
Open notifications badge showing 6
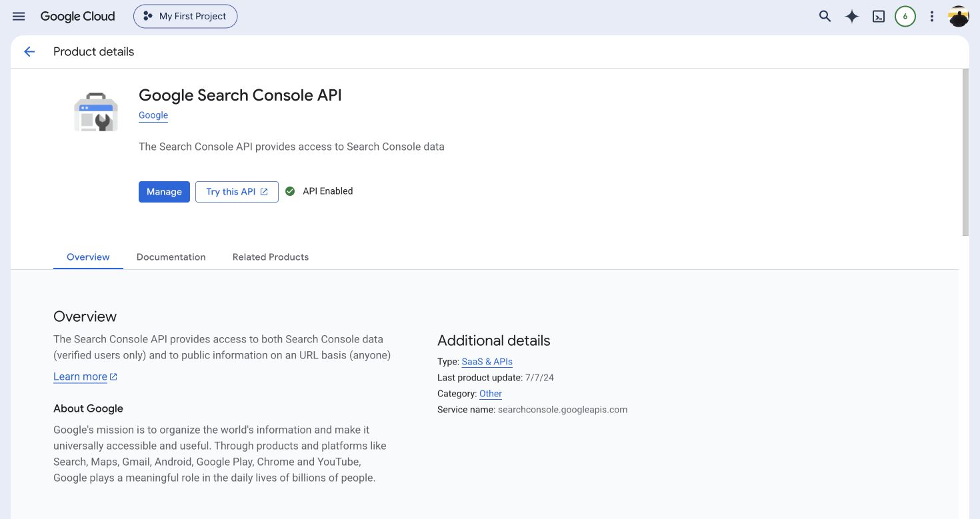coord(905,17)
